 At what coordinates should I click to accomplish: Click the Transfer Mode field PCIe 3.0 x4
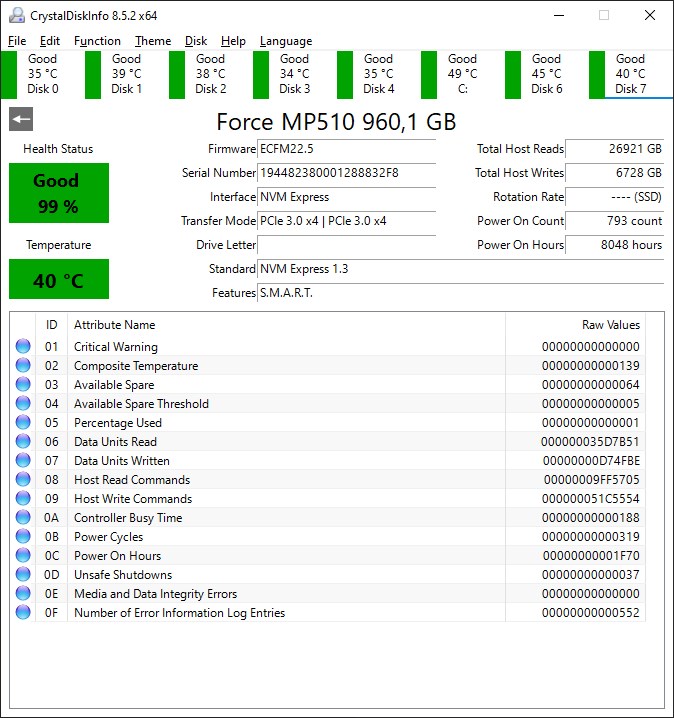pyautogui.click(x=347, y=221)
